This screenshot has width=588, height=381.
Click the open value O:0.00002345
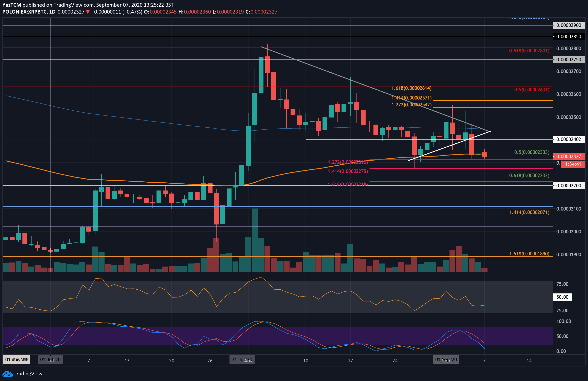[x=160, y=12]
